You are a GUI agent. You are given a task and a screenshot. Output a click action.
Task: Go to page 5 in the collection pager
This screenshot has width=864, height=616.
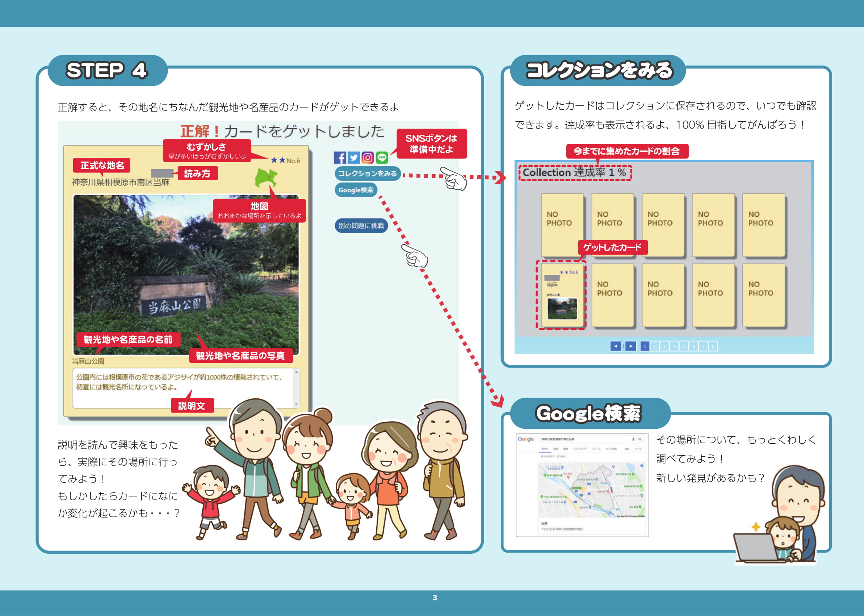pyautogui.click(x=684, y=346)
